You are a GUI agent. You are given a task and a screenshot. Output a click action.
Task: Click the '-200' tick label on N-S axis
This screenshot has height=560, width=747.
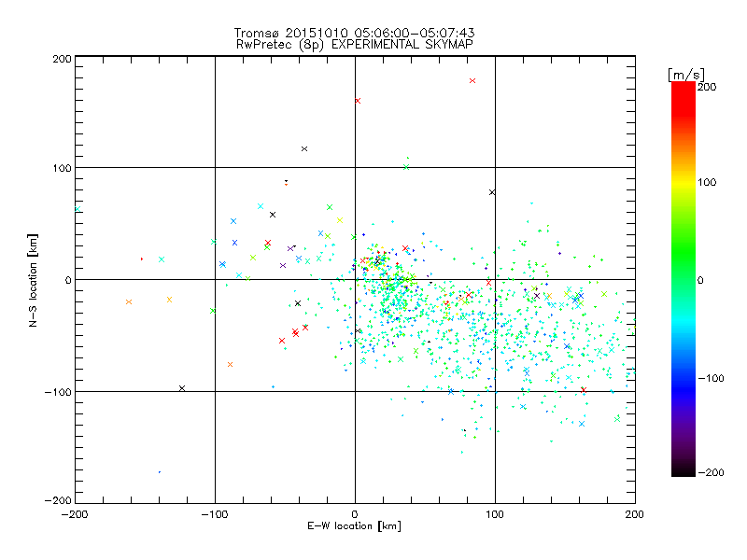click(58, 500)
